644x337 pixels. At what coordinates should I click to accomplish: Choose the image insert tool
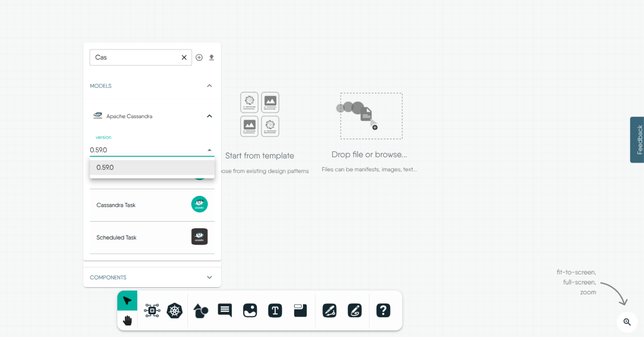pyautogui.click(x=250, y=310)
